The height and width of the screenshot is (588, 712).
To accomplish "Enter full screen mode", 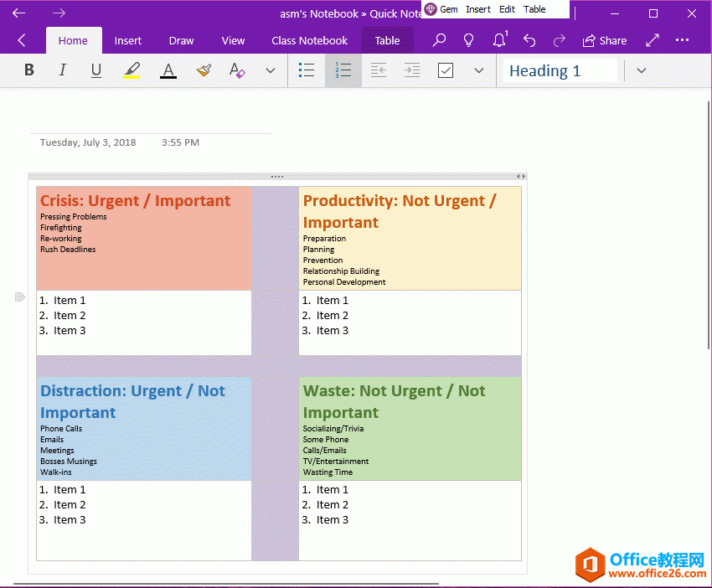I will click(651, 39).
